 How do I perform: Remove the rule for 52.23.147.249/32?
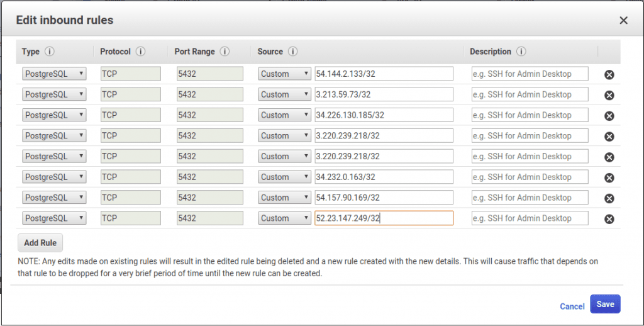(609, 219)
